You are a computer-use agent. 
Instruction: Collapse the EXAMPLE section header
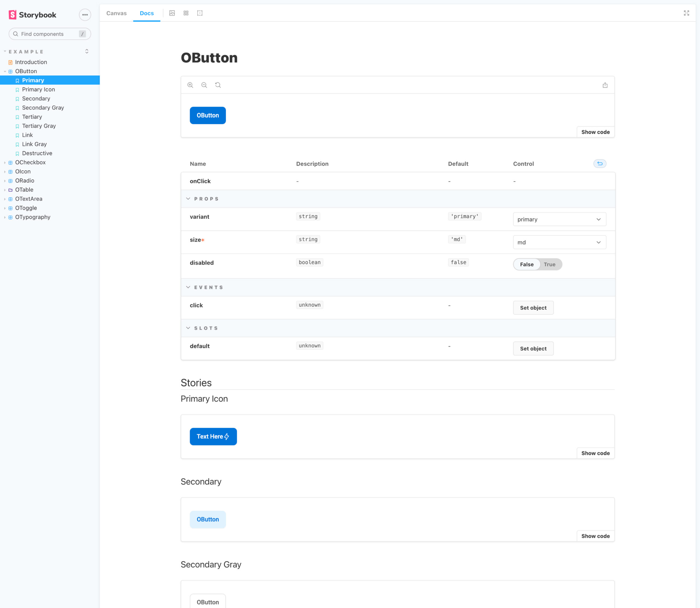[26, 52]
